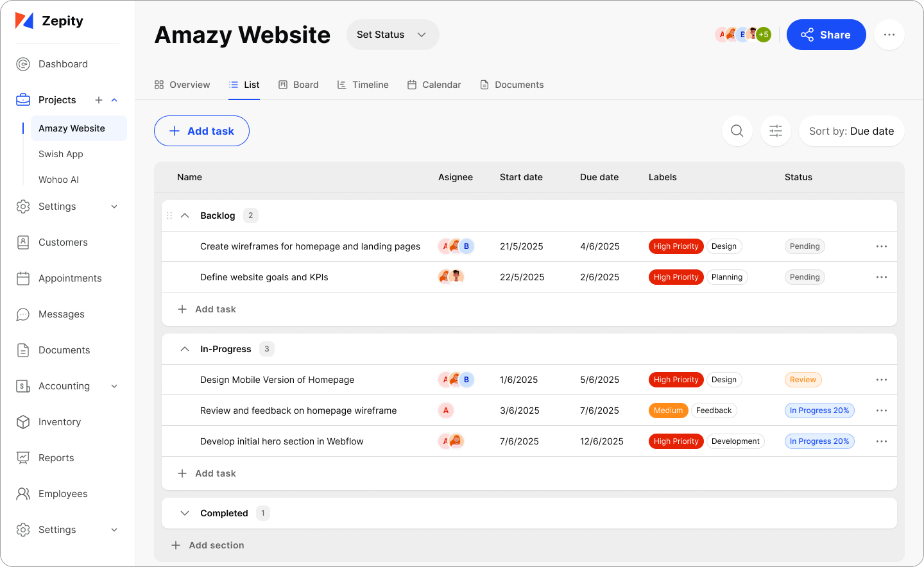Collapse the In-Progress section

click(185, 349)
